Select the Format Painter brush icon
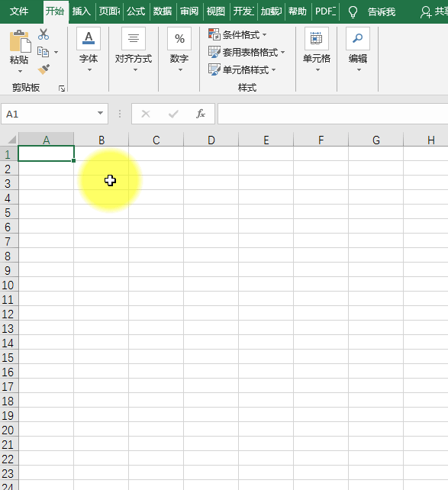This screenshot has height=490, width=448. 44,69
